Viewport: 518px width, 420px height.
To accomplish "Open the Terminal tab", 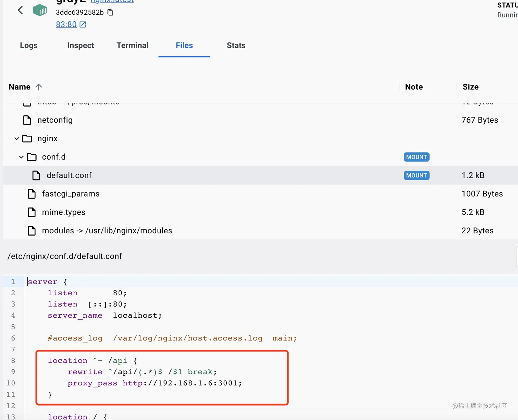I will pos(133,45).
